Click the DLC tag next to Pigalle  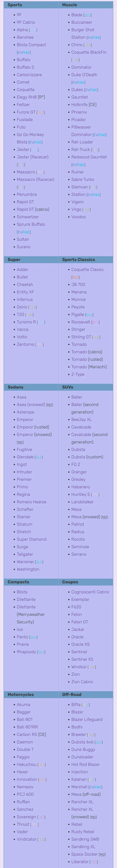pos(89,315)
